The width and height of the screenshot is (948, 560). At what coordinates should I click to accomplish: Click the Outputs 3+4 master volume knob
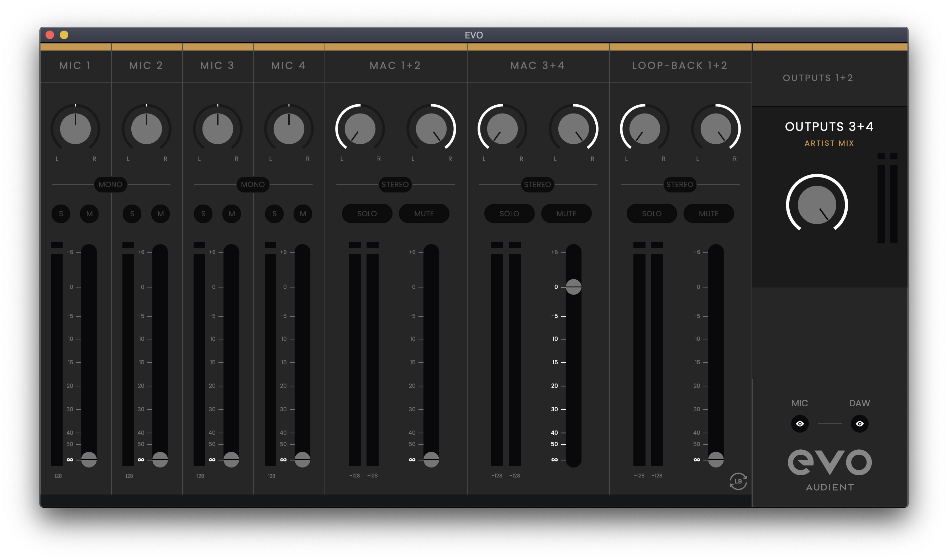point(816,205)
